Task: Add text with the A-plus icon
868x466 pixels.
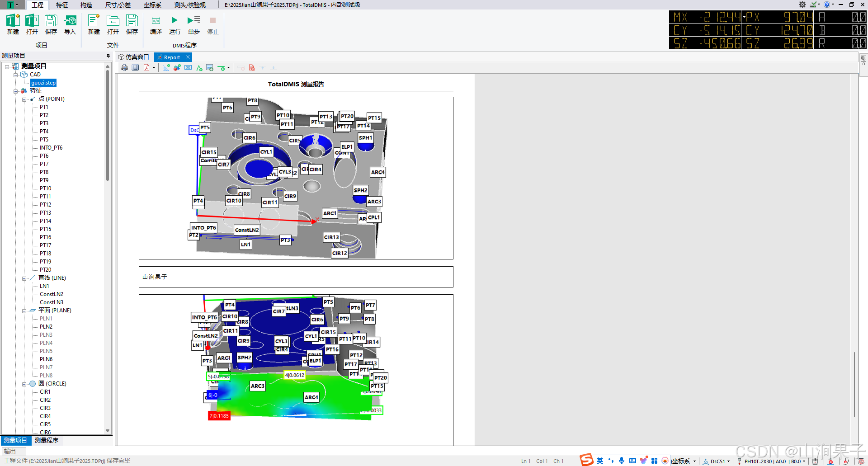Action: [199, 68]
